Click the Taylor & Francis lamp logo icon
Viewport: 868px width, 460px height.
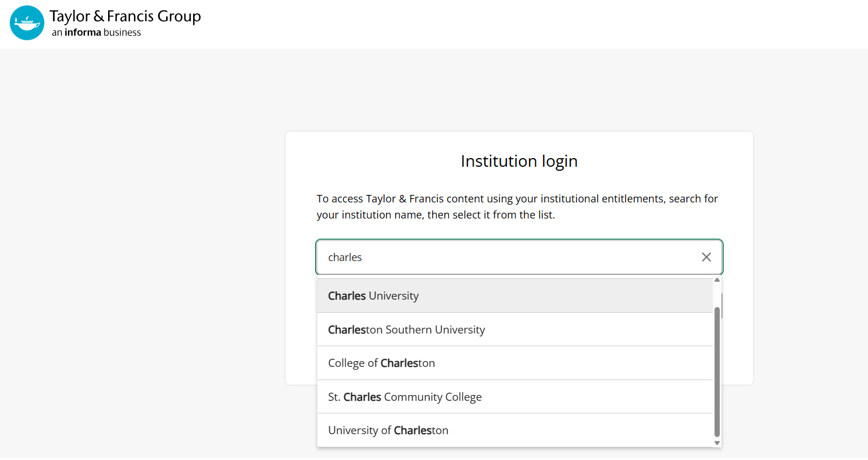(27, 23)
